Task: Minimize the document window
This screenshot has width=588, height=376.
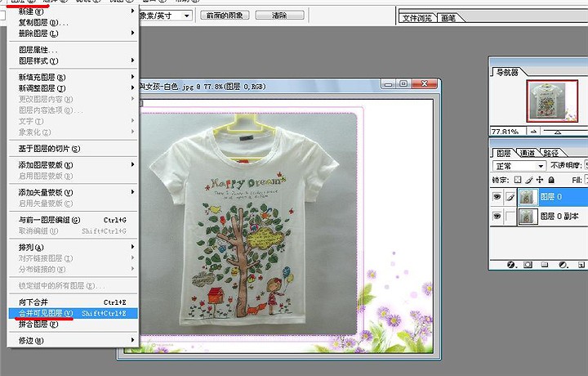Action: coord(388,84)
